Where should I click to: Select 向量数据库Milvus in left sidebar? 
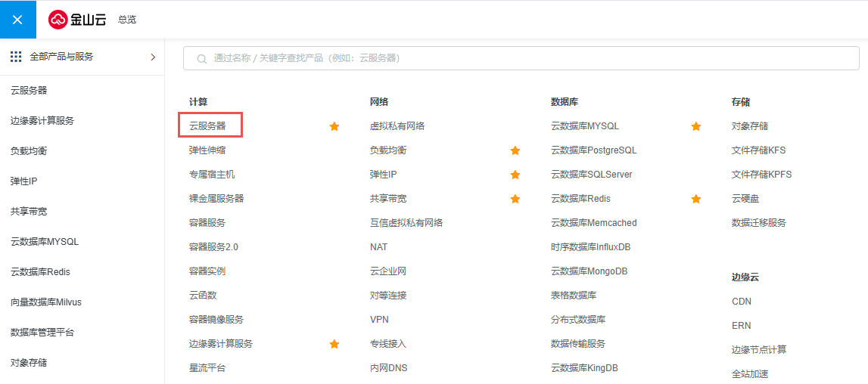(46, 302)
